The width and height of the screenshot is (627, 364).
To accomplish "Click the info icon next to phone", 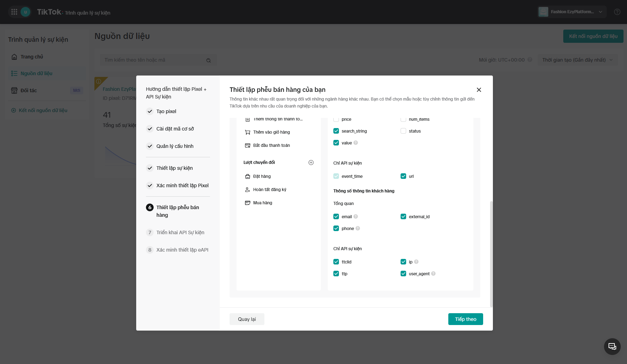I will (358, 228).
